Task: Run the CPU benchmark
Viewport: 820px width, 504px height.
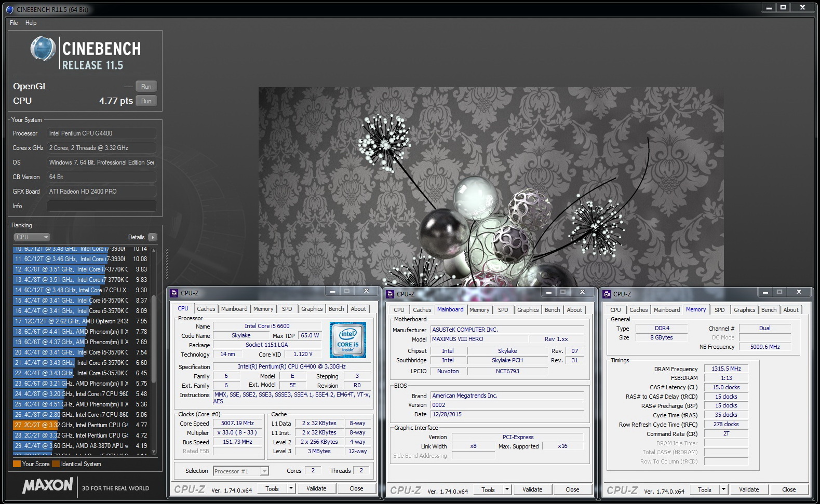Action: 146,101
